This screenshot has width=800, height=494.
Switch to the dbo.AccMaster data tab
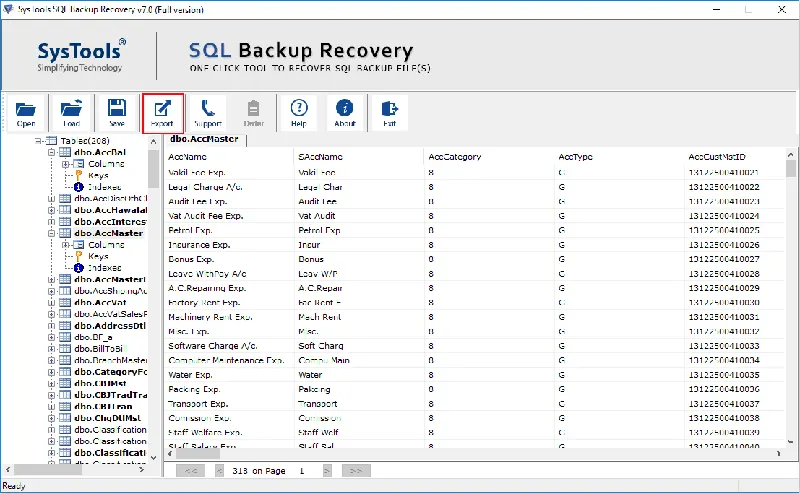pyautogui.click(x=205, y=139)
